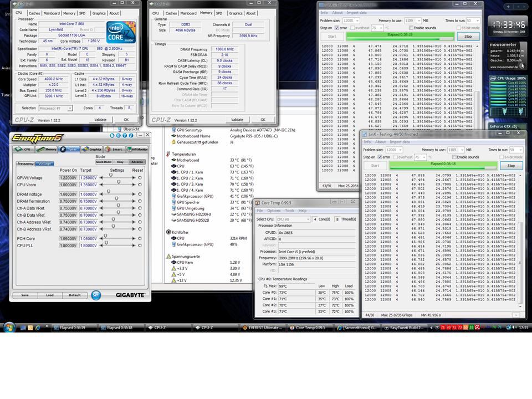
Task: Open Core Temp 0.99.5 from the taskbar
Action: (x=309, y=328)
